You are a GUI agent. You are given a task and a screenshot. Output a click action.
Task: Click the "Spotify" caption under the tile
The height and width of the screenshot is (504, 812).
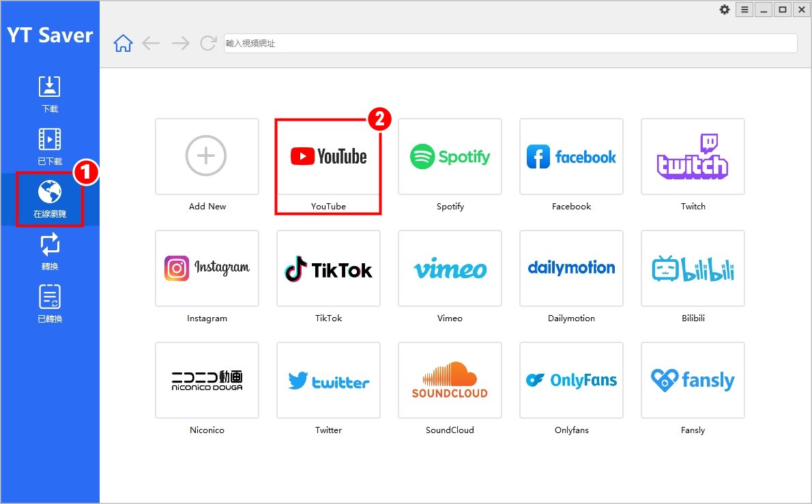pyautogui.click(x=450, y=207)
